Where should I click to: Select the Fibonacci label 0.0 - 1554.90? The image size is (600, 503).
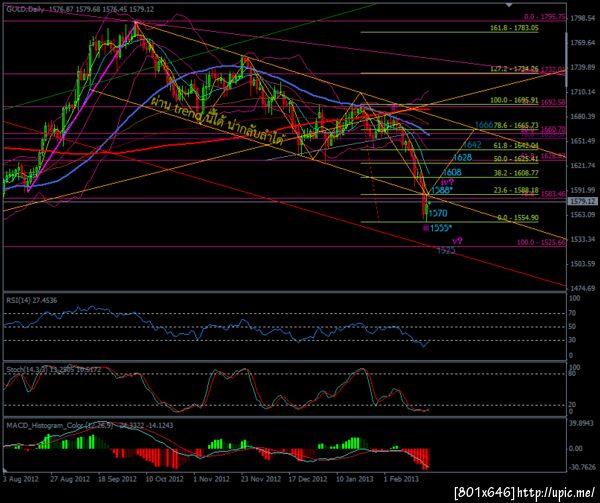click(x=518, y=218)
